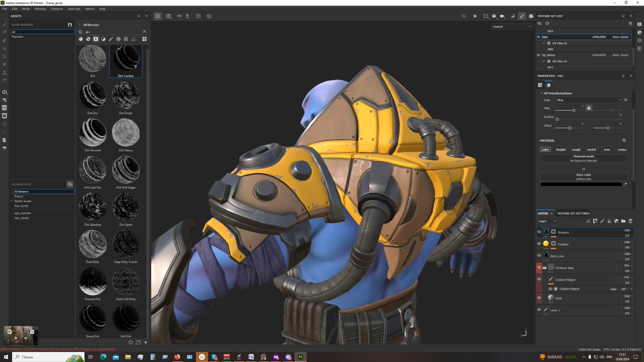Collapse UV Tiles under Eyes texture set
644x362 pixels.
(543, 43)
